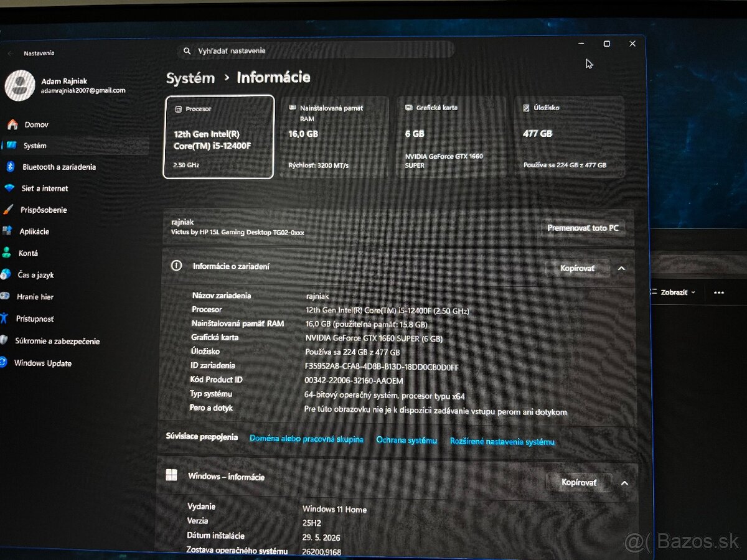Open three-dots menu in background window
Viewport: 747px width, 560px height.
click(719, 292)
